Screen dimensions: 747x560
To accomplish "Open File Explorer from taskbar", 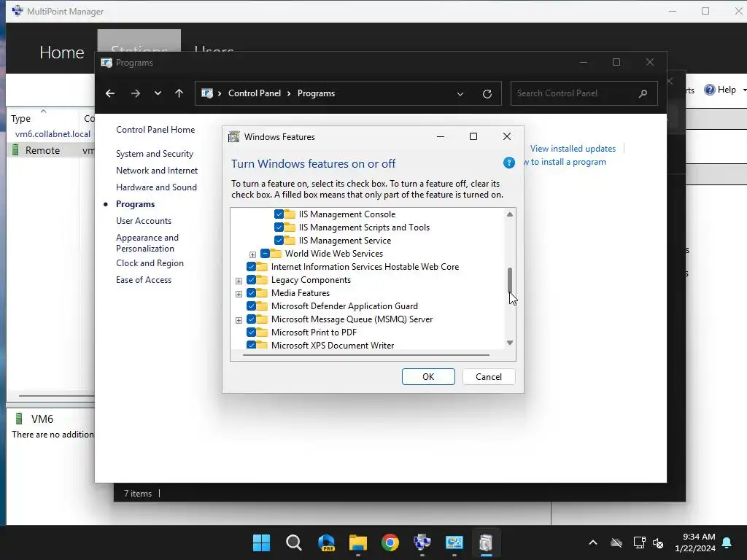I will click(x=357, y=542).
